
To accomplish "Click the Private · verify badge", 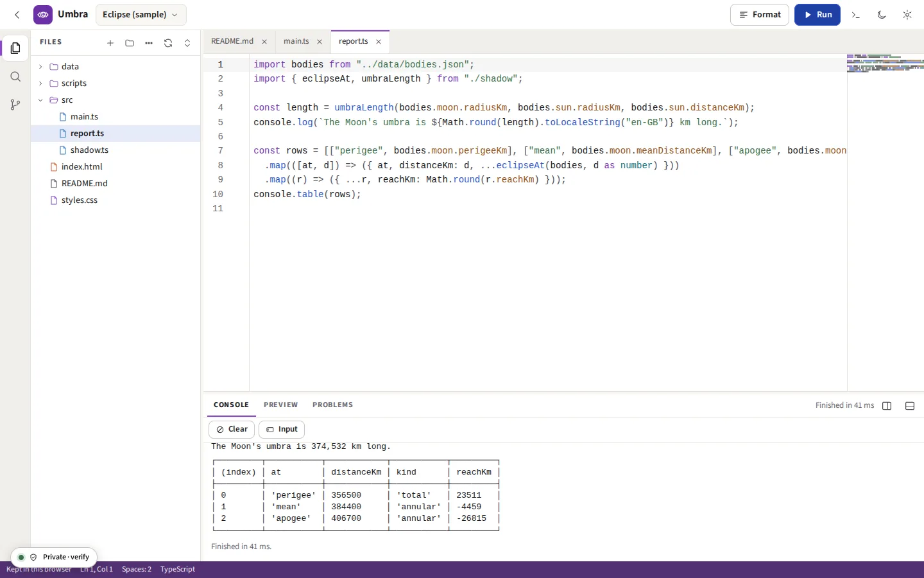I will [54, 557].
